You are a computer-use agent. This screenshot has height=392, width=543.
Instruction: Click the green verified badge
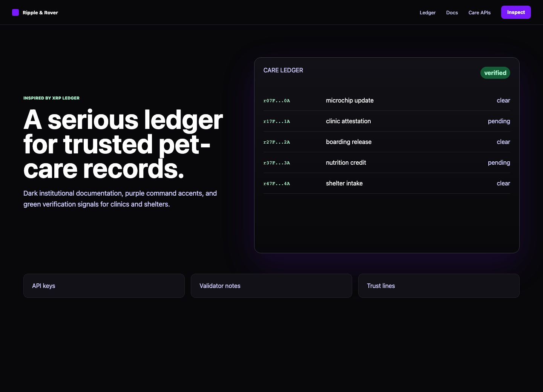(x=495, y=73)
